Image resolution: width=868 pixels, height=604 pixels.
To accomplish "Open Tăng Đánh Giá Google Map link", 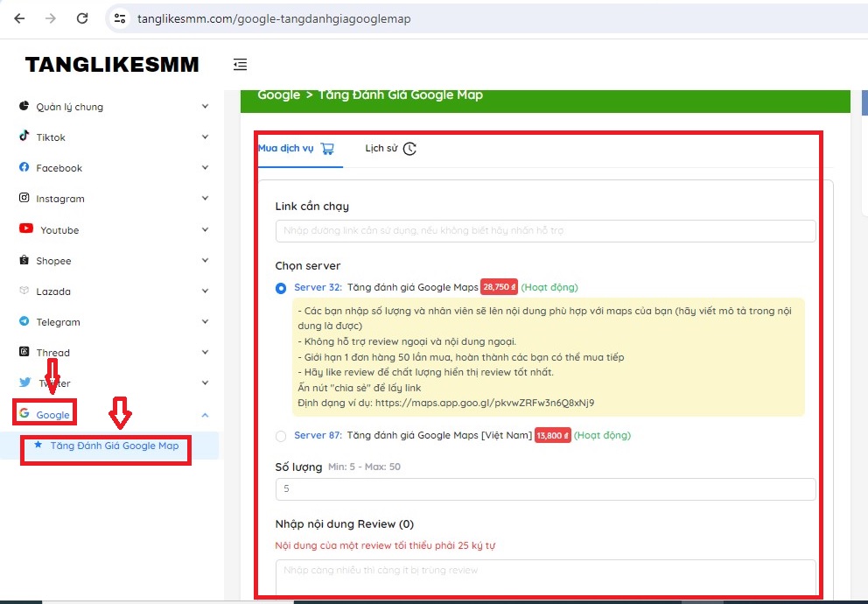I will (x=115, y=445).
